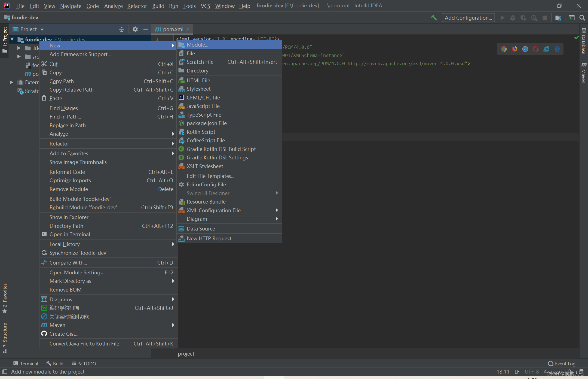The image size is (588, 379).
Task: Hide the Project tool window
Action: (x=146, y=29)
